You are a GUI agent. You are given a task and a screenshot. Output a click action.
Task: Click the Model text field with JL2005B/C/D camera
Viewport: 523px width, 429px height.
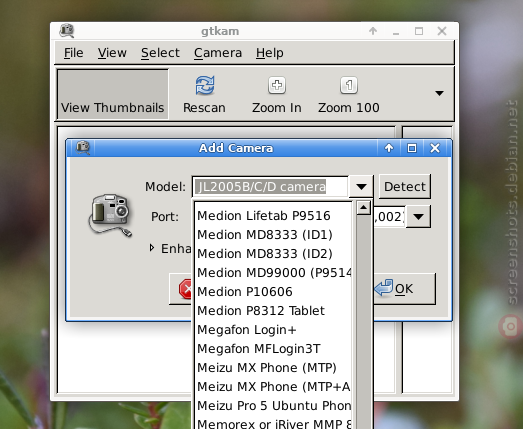tap(270, 186)
